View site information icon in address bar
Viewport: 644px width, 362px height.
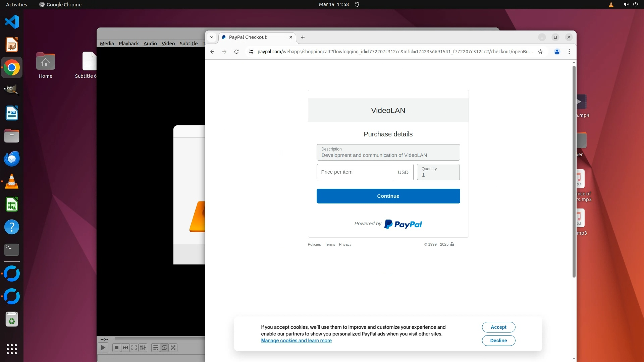point(251,52)
